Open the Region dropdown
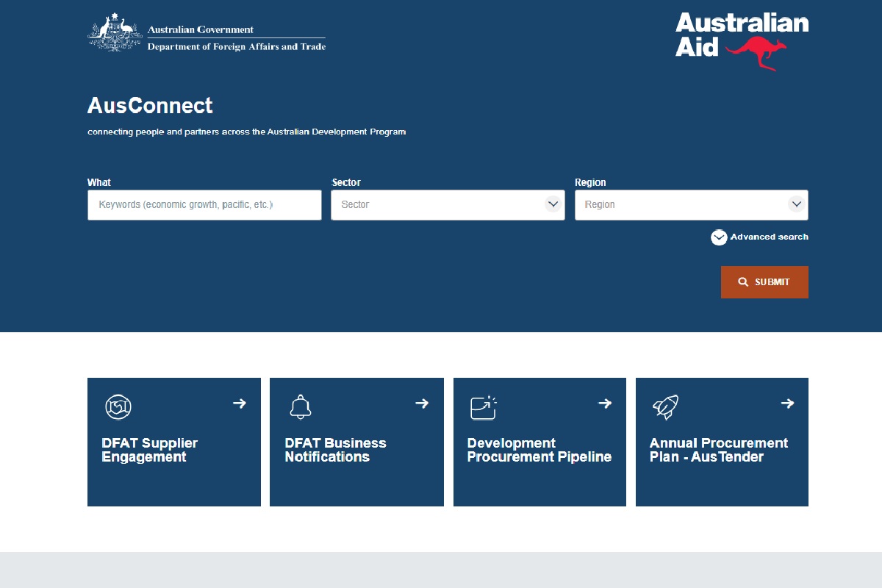Image resolution: width=882 pixels, height=588 pixels. (691, 205)
